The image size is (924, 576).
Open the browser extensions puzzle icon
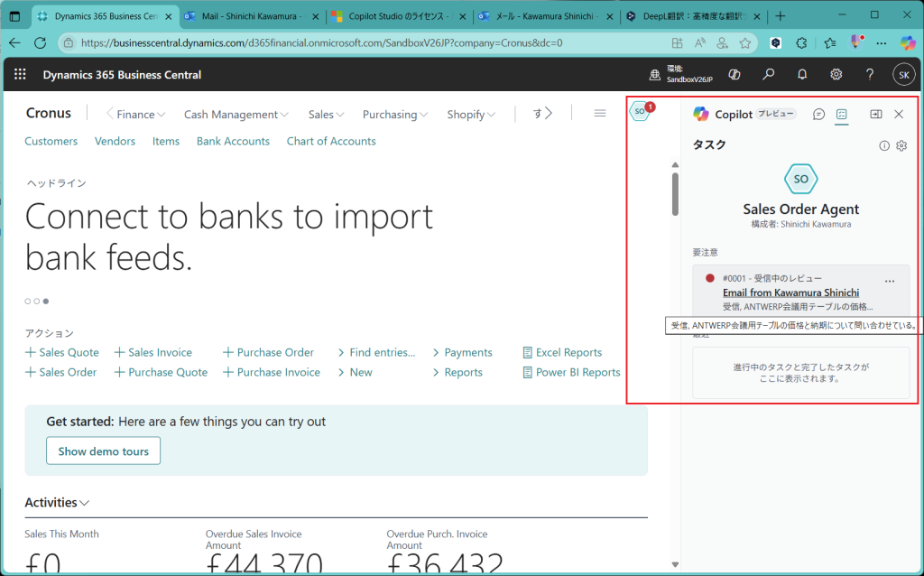(801, 43)
